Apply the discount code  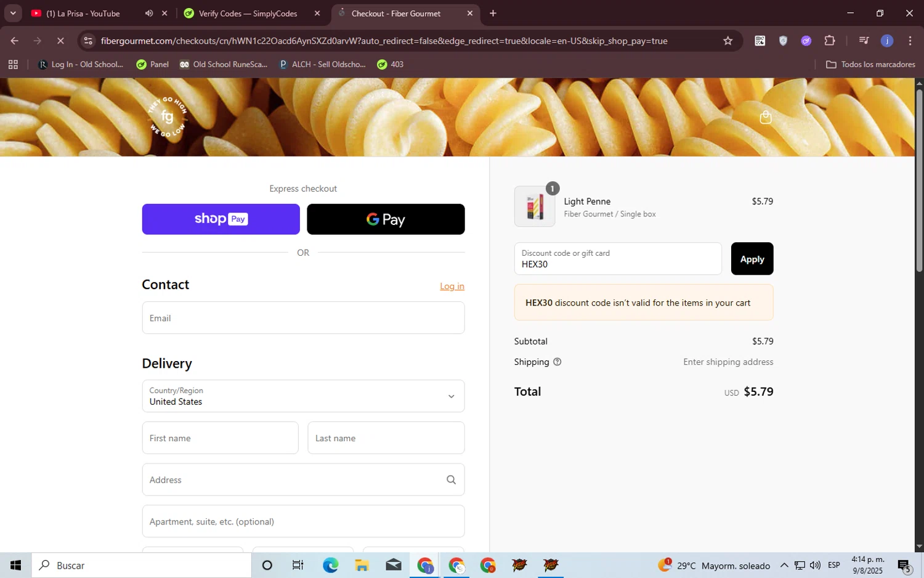click(x=752, y=259)
